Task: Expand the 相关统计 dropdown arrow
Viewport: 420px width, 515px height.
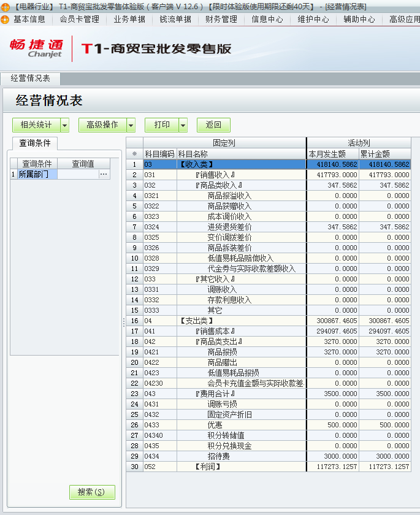Action: tap(65, 125)
